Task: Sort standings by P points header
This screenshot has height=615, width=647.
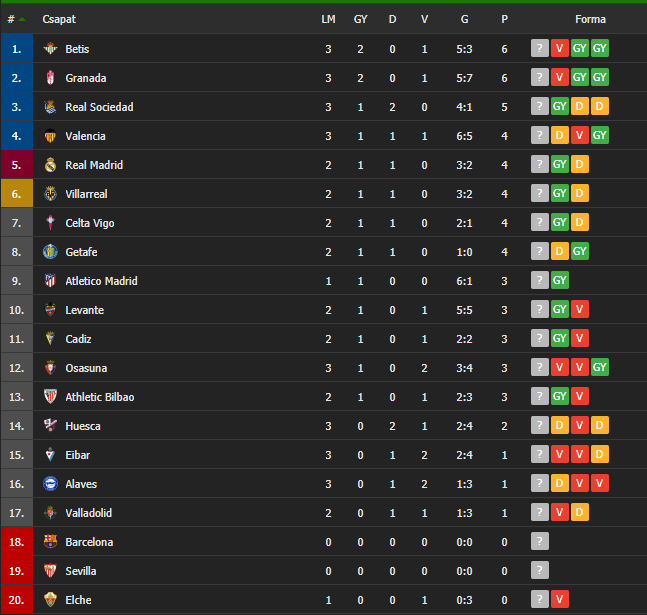Action: coord(504,19)
